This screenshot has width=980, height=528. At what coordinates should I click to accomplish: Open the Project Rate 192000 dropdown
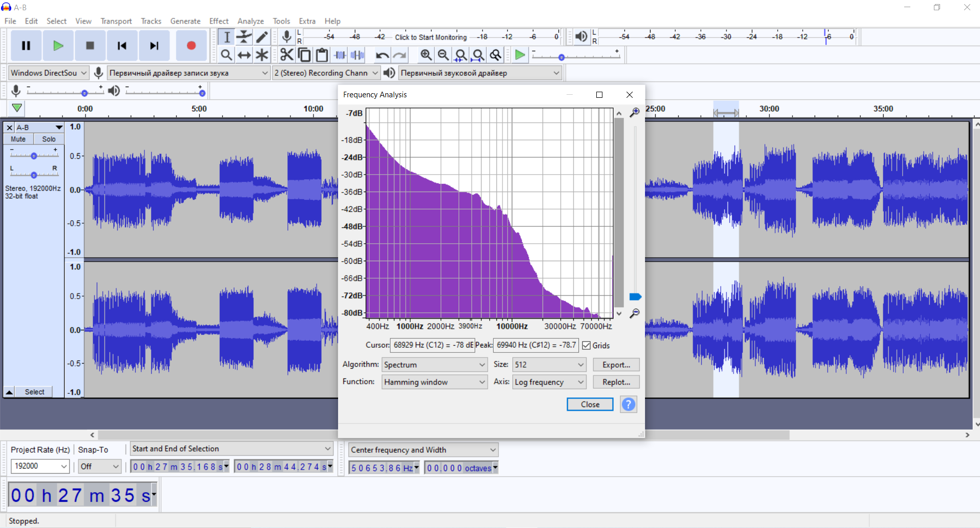tap(40, 466)
